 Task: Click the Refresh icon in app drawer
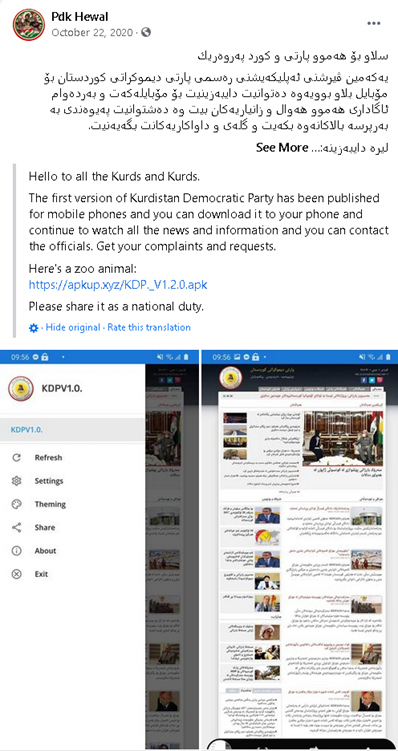[17, 457]
